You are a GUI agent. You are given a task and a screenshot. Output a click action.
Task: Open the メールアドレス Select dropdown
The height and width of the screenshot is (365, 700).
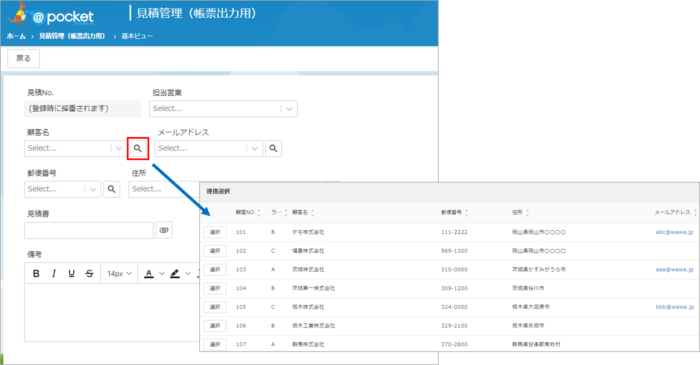208,149
